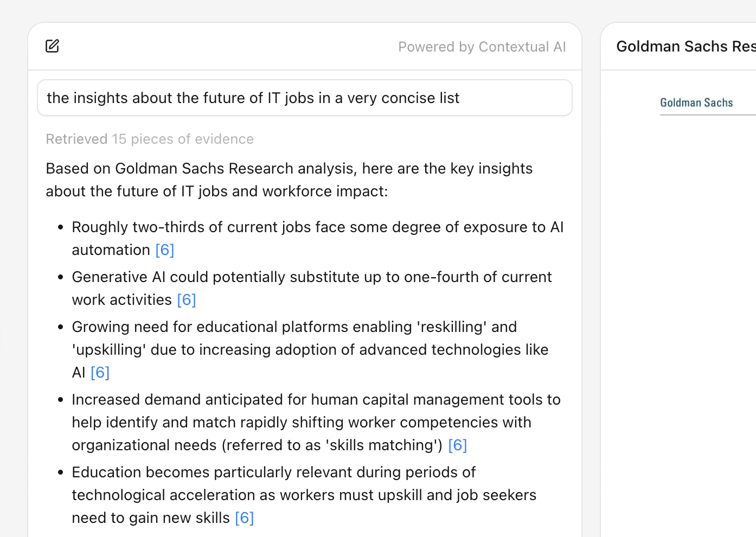This screenshot has height=537, width=756.
Task: Click the intro paragraph starting with Based on
Action: pos(289,180)
